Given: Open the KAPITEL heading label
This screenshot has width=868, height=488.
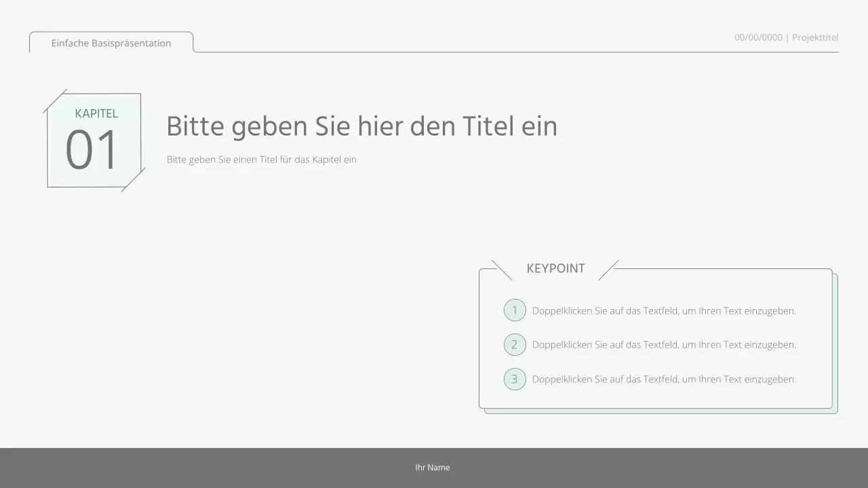Looking at the screenshot, I should pos(96,114).
